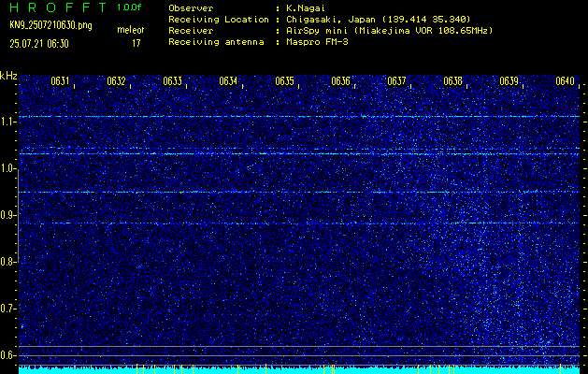This screenshot has height=374, width=588.
Task: Click the gray vertical range bar beside 0.9
Action: pyautogui.click(x=18, y=216)
